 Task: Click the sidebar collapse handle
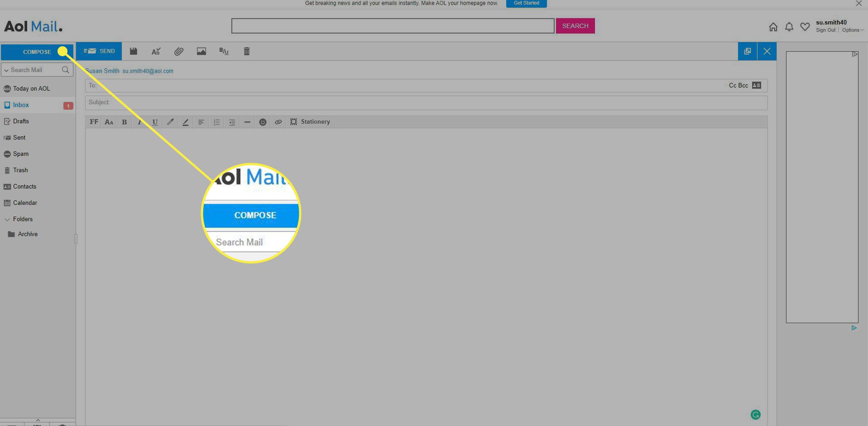pyautogui.click(x=76, y=239)
